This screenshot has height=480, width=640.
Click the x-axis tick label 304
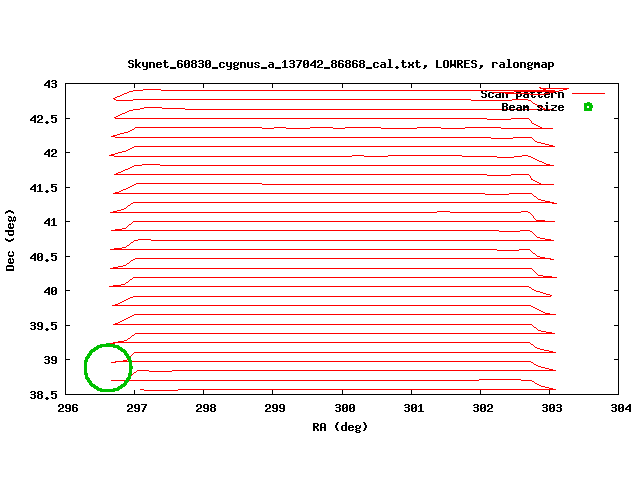[621, 408]
